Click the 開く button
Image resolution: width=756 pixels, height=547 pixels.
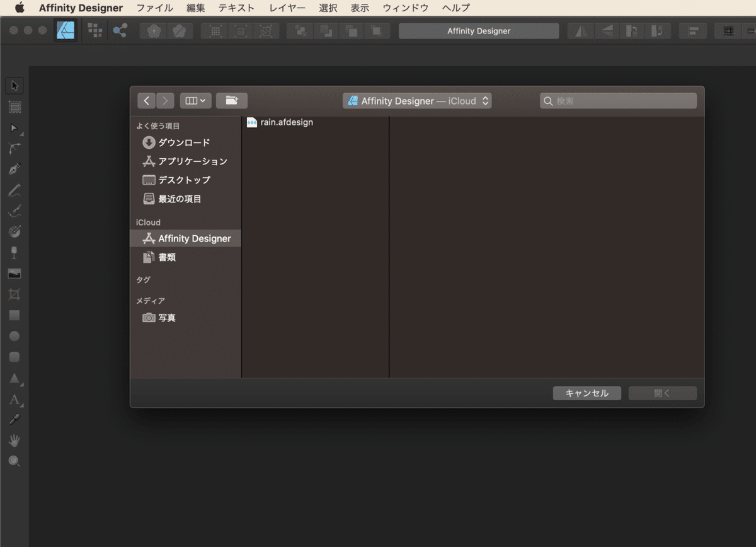[663, 393]
